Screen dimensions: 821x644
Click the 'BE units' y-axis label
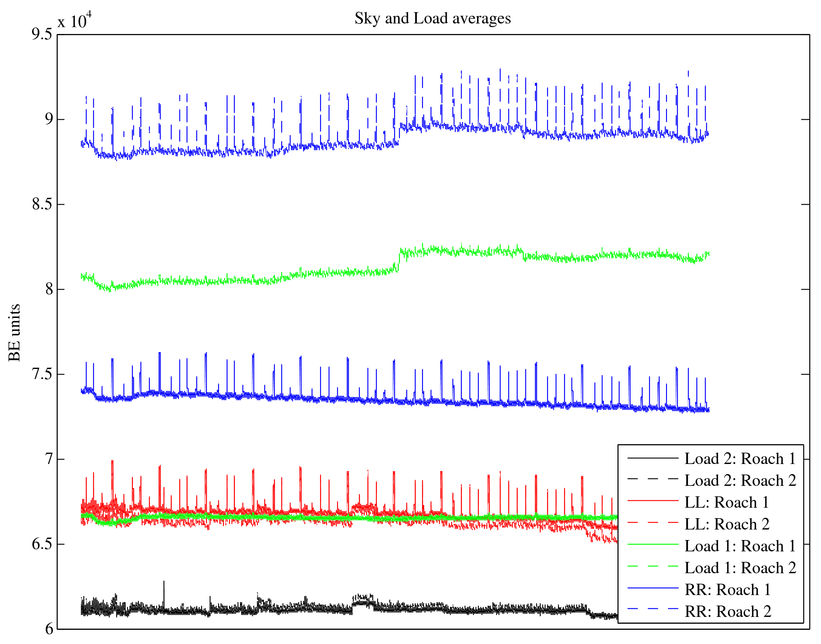point(15,333)
